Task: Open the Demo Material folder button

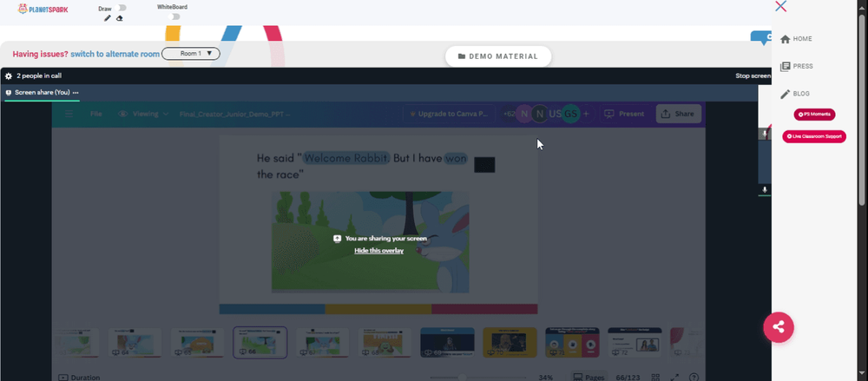Action: 498,56
